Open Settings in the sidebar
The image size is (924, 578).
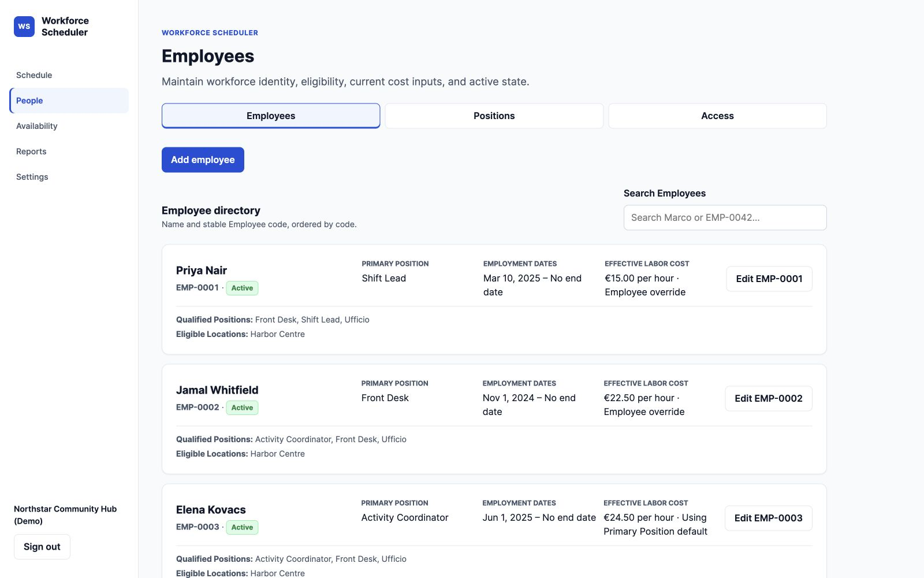tap(69, 177)
